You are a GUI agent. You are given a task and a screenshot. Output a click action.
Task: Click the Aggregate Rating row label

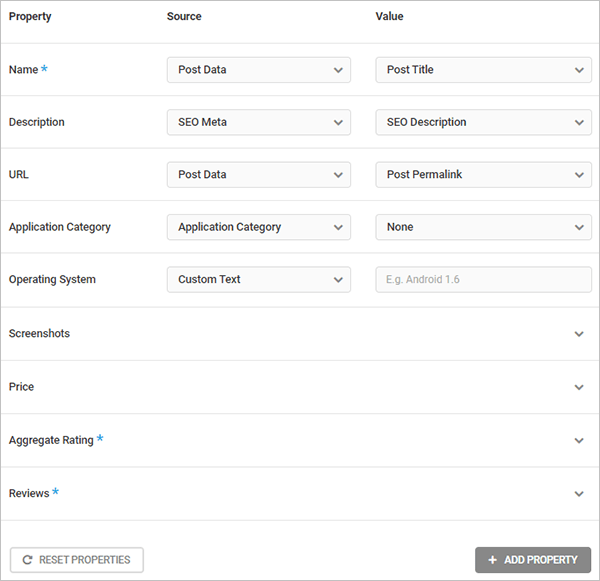point(51,440)
